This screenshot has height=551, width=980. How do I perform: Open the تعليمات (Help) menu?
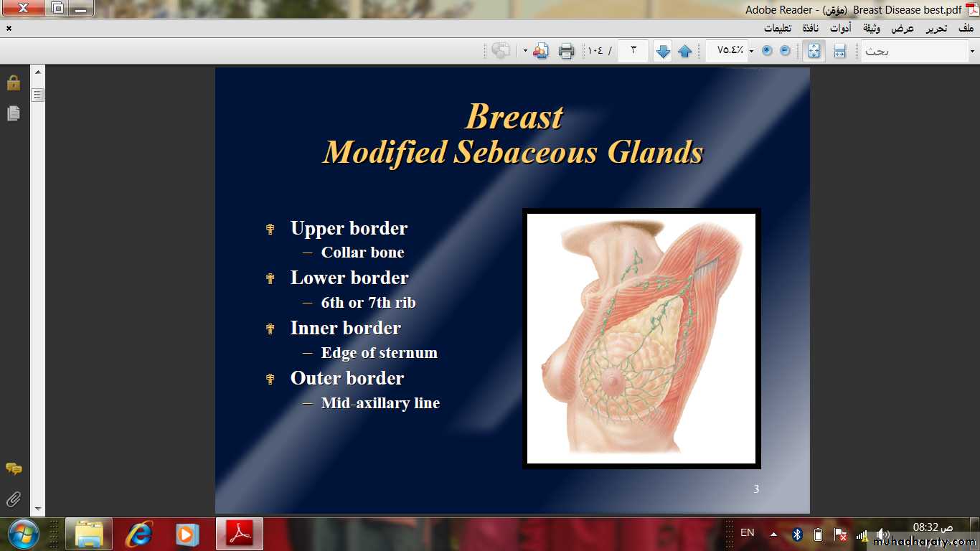pyautogui.click(x=777, y=29)
